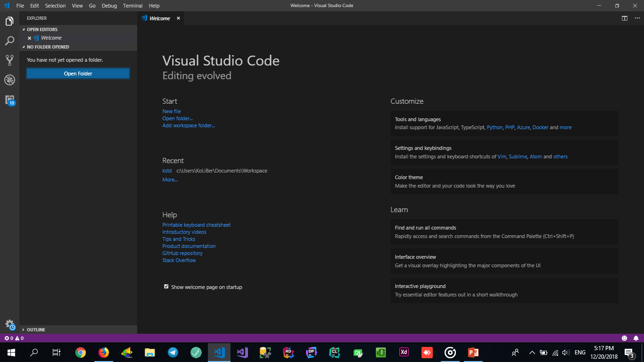
Task: Open File Explorer from the taskbar
Action: pos(150,352)
